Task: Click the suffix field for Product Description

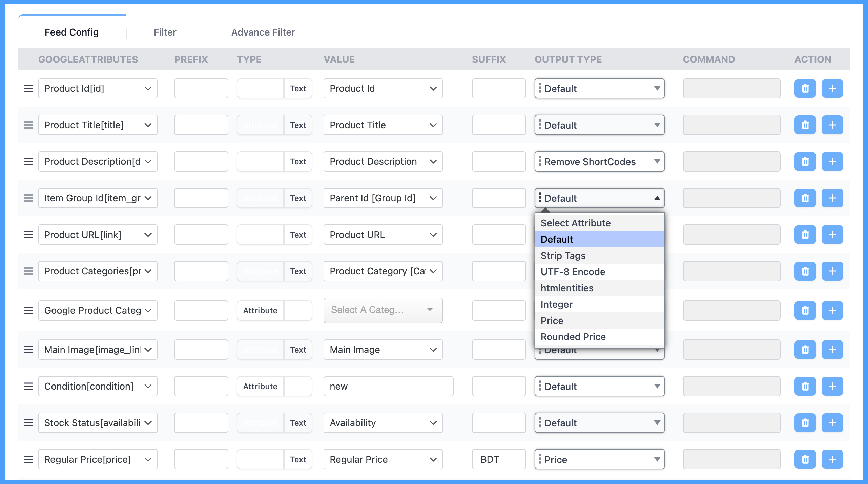Action: click(499, 161)
